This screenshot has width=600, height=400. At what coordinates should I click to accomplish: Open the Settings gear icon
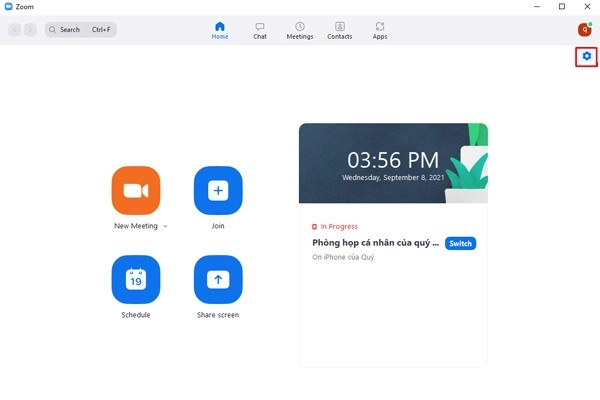pyautogui.click(x=587, y=57)
